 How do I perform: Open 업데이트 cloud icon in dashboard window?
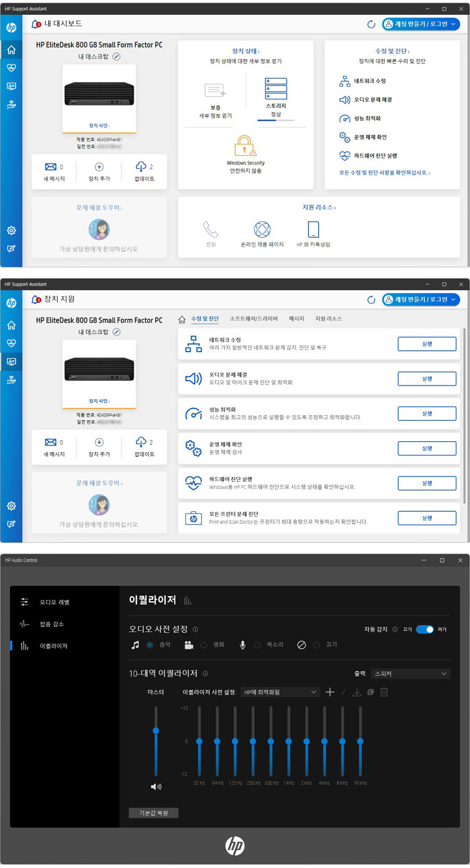(141, 167)
